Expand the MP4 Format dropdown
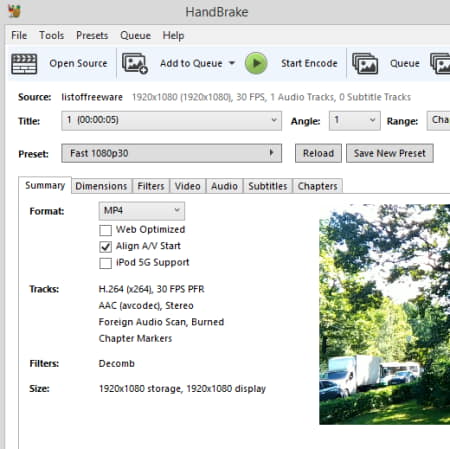 click(142, 211)
